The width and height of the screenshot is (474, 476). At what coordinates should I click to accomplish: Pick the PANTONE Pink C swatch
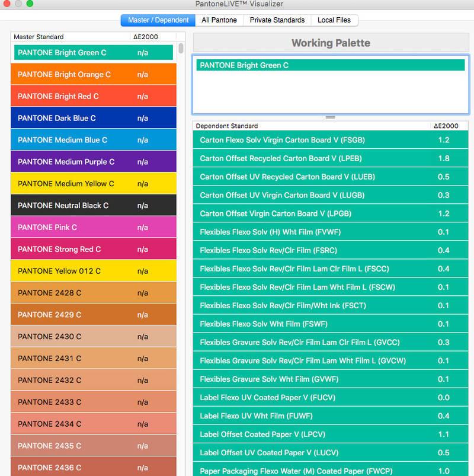(94, 228)
